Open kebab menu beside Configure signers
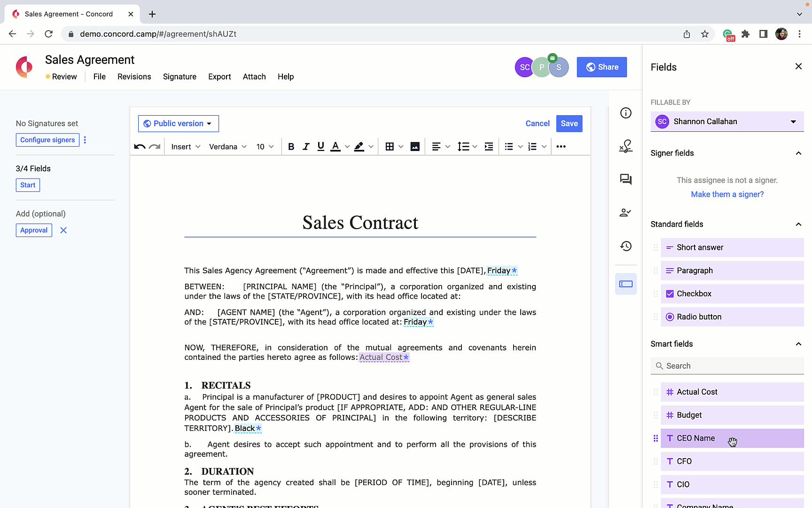 point(85,140)
